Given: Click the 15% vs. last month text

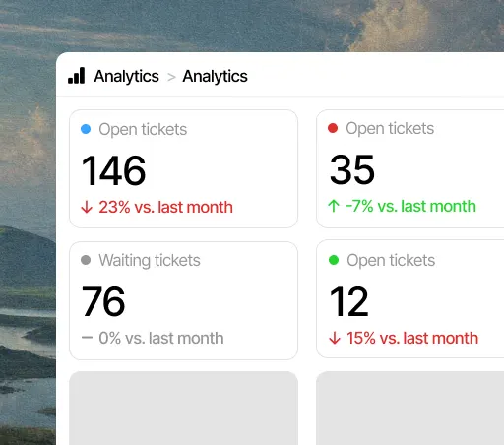Looking at the screenshot, I should tap(412, 338).
